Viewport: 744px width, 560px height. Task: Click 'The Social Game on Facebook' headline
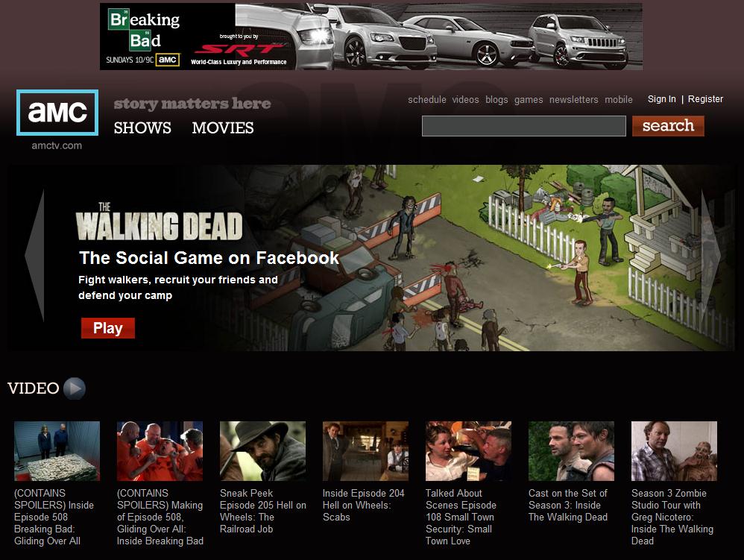[x=209, y=258]
